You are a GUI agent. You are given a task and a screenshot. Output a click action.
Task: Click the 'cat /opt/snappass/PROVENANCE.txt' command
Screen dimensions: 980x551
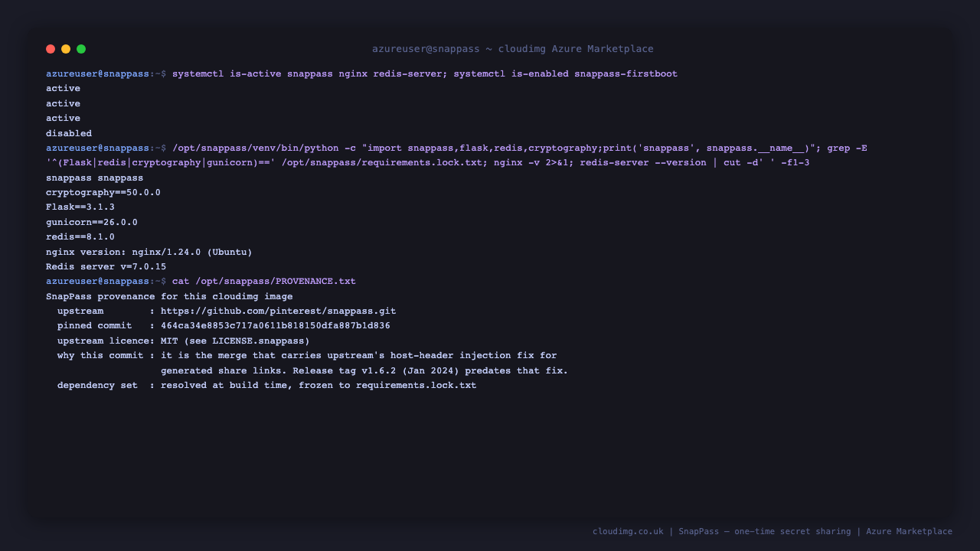click(264, 282)
